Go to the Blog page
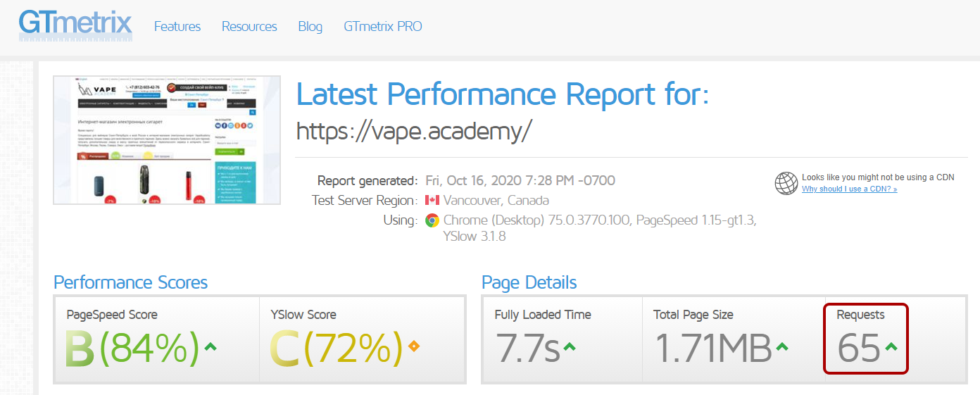This screenshot has height=395, width=980. pyautogui.click(x=310, y=27)
